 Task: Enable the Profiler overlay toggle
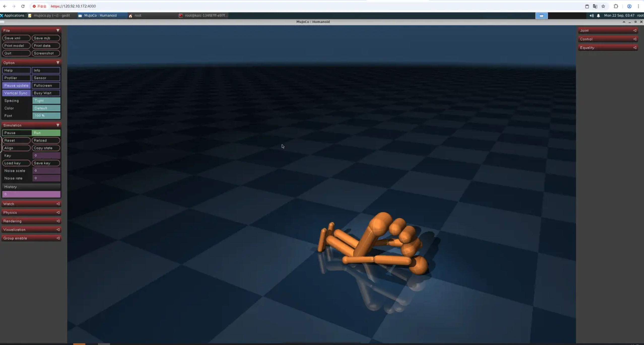pos(16,78)
